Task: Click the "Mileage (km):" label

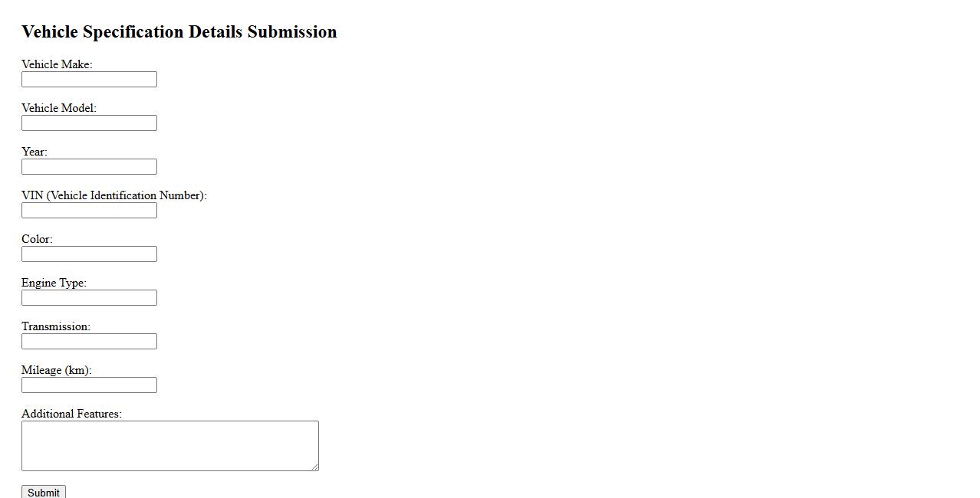Action: (57, 370)
